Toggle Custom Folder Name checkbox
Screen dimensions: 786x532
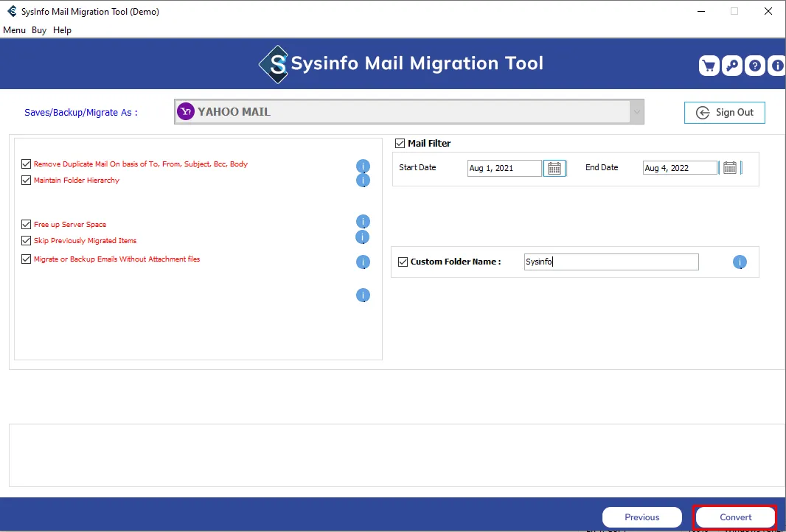click(403, 262)
